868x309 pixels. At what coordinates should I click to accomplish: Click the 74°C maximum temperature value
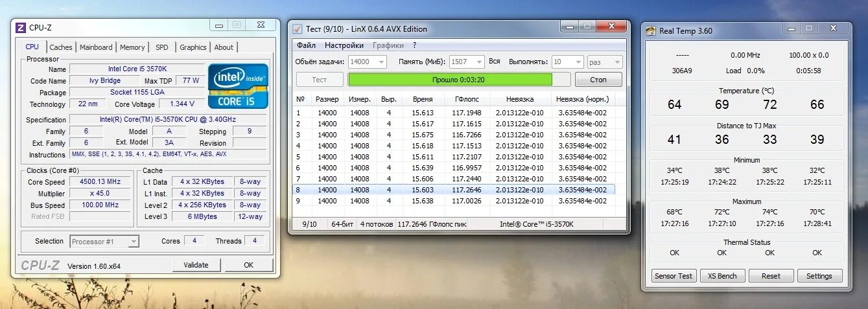(x=769, y=212)
